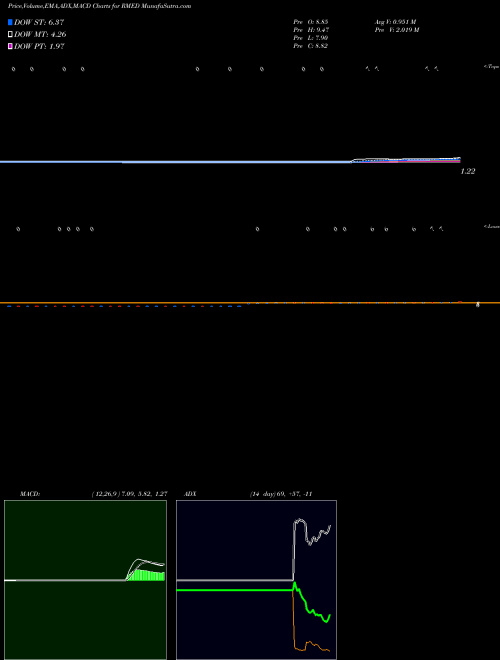This screenshot has width=500, height=660.
Task: Click the 'ADX' panel heading
Action: click(190, 494)
